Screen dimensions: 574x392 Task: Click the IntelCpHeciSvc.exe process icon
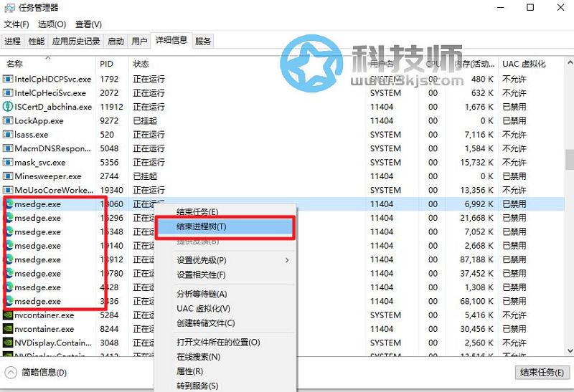click(8, 93)
